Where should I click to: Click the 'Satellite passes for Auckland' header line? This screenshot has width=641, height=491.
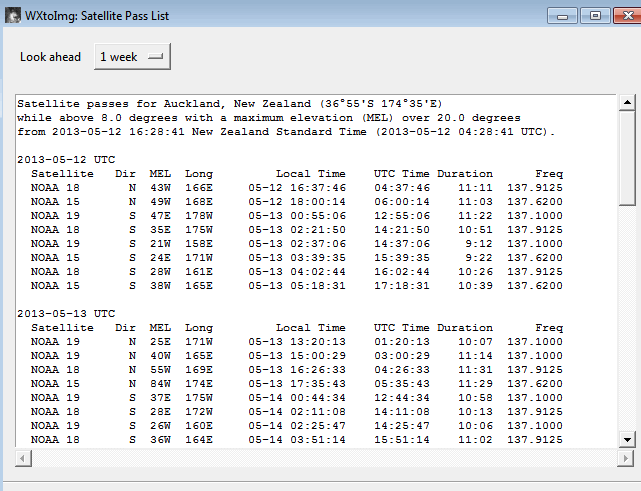pyautogui.click(x=230, y=104)
